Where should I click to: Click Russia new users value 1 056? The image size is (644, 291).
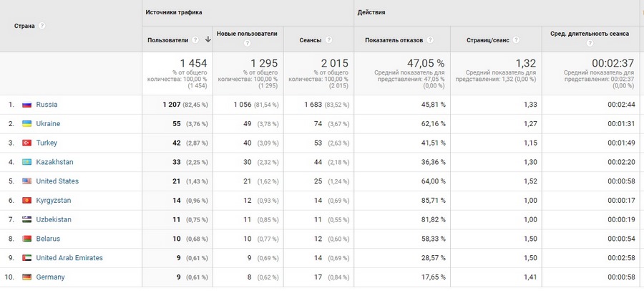[x=243, y=105]
